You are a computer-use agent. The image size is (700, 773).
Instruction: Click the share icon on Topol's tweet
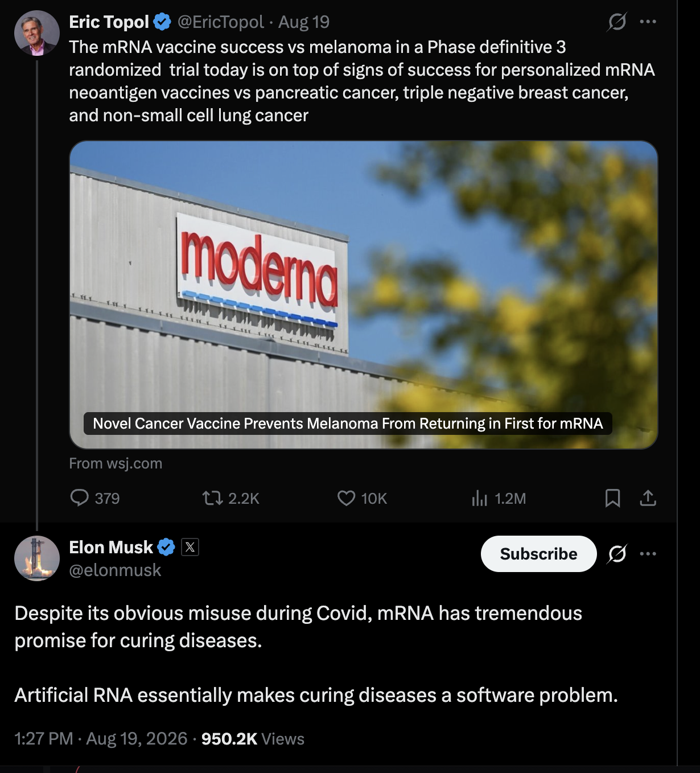648,498
